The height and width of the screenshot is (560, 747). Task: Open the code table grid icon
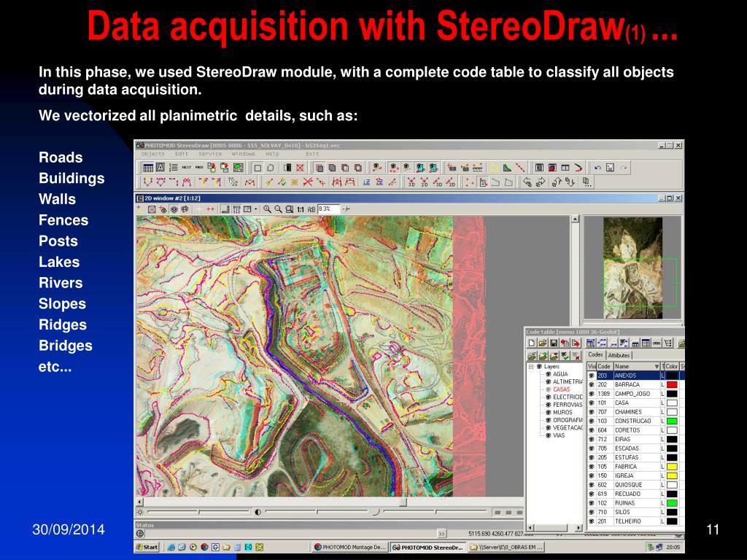point(148,168)
